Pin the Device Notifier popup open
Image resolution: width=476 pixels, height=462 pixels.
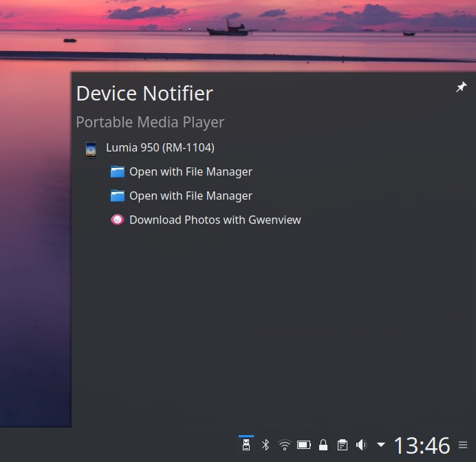click(x=461, y=87)
